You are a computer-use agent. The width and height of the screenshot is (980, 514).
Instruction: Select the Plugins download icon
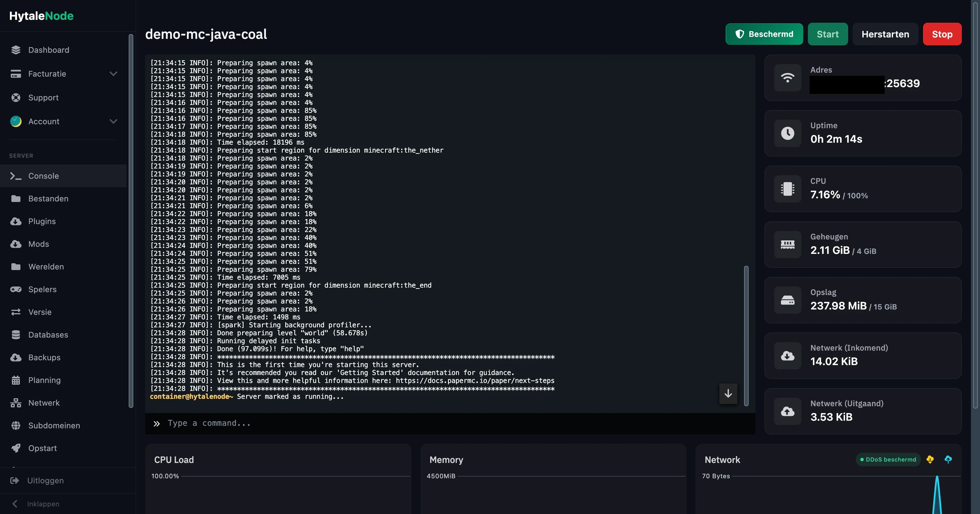[16, 221]
